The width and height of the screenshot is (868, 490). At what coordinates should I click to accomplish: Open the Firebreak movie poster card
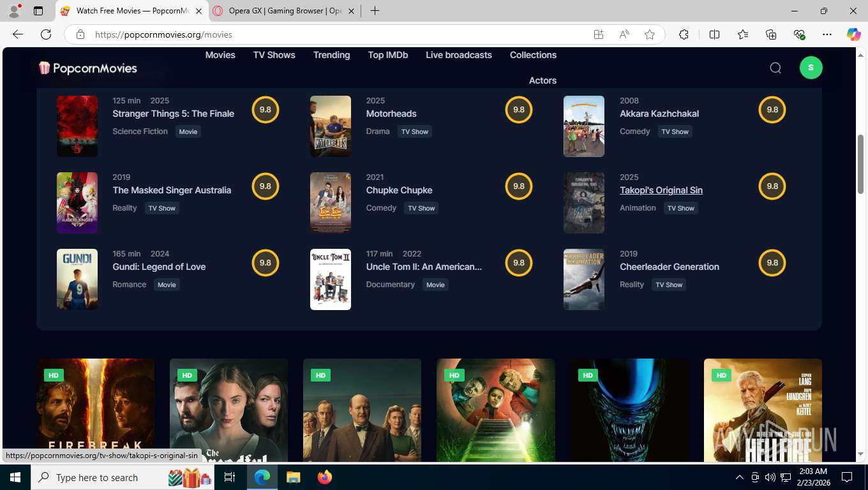pyautogui.click(x=95, y=410)
